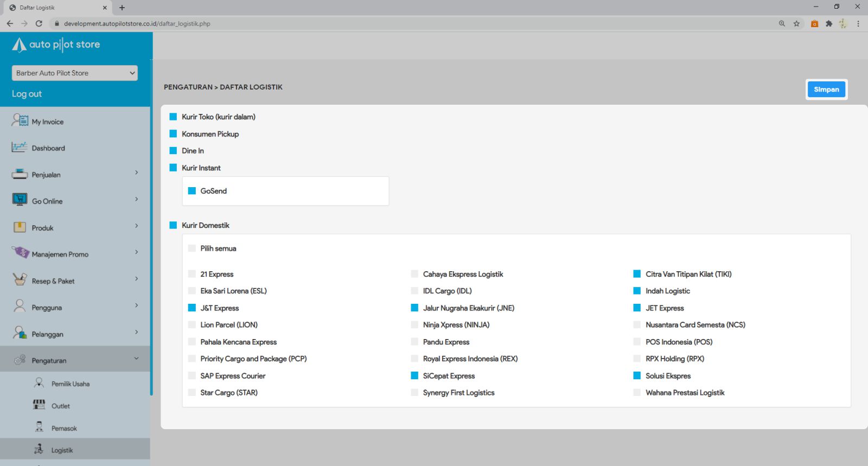The image size is (868, 466).
Task: Select the Pemasok submenu item
Action: [64, 429]
